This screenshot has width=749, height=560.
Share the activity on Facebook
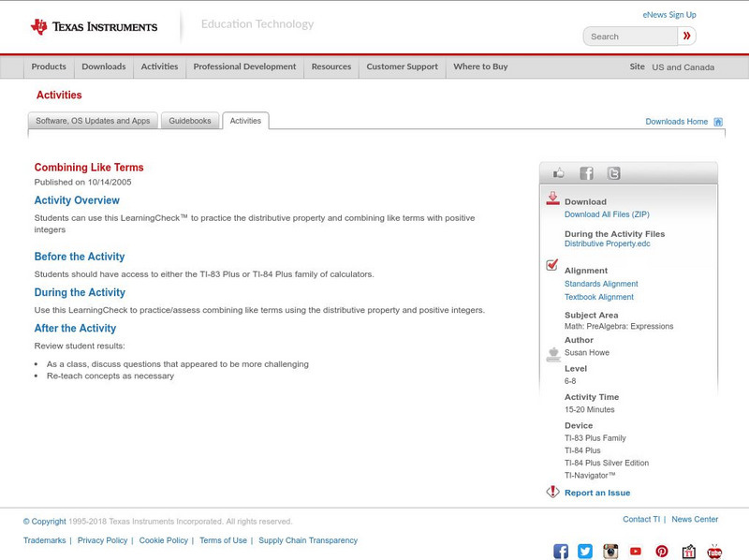(x=586, y=172)
